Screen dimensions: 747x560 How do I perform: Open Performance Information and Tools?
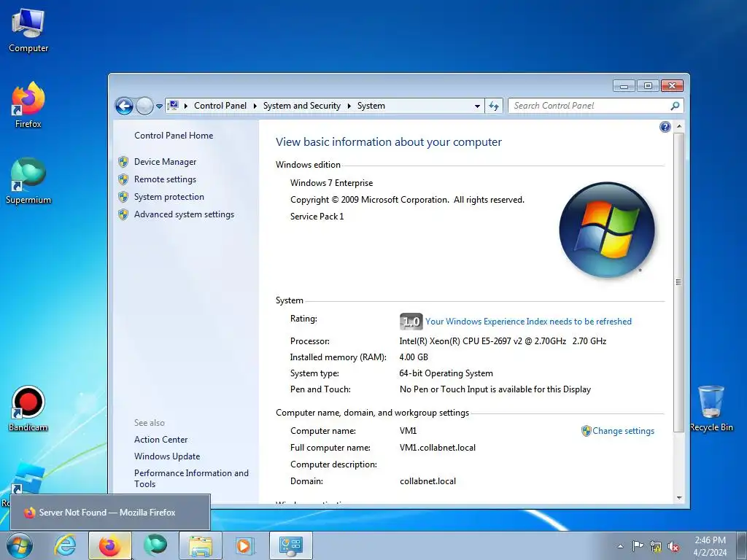pyautogui.click(x=191, y=478)
